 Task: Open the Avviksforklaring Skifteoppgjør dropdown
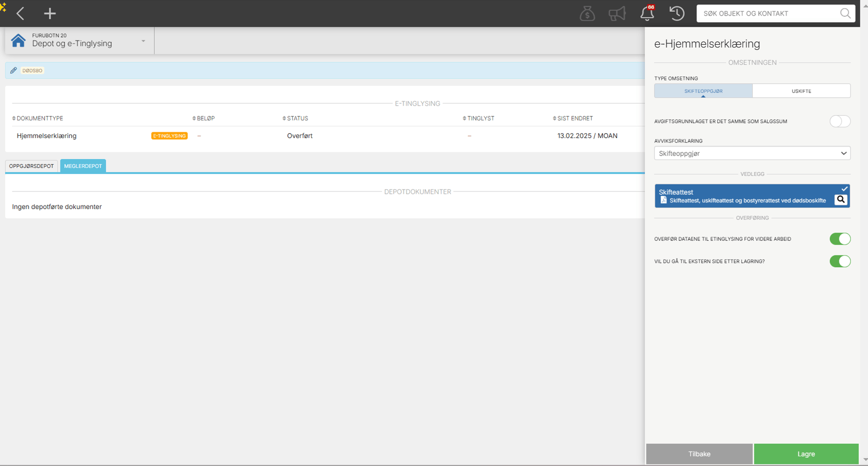(x=752, y=153)
